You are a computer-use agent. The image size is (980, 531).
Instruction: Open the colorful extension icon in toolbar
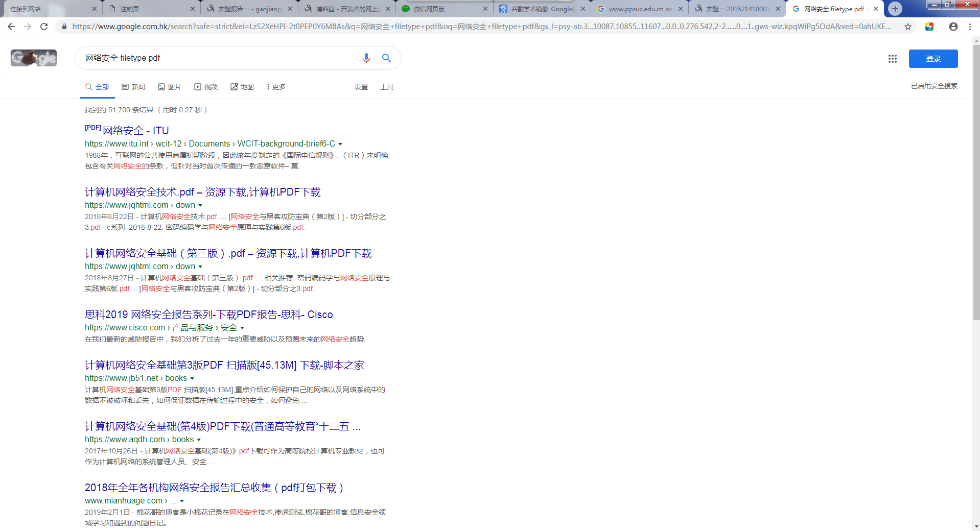tap(929, 27)
